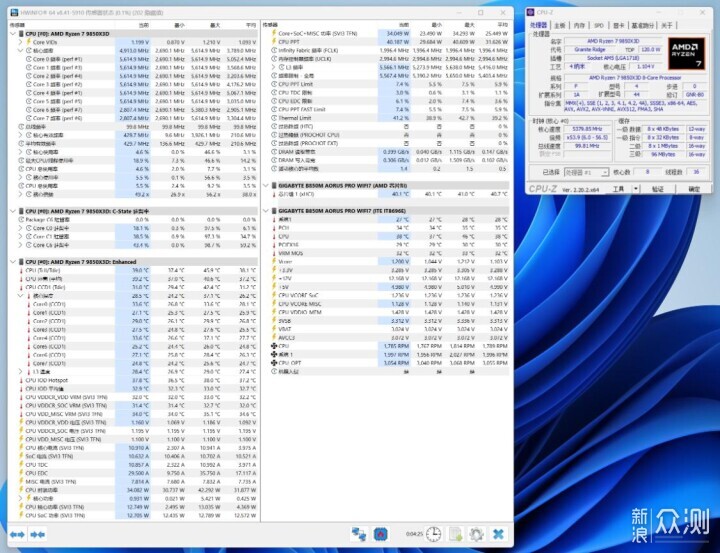
Task: Collapse GIGABYTE B850M AORUS PRO WIFI7 AMD chipset section
Action: [266, 186]
